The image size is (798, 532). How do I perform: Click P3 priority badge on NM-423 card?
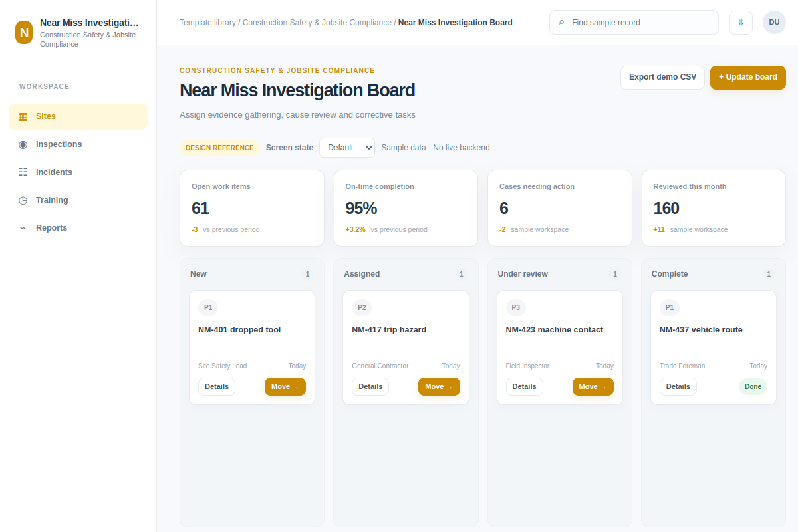click(516, 307)
